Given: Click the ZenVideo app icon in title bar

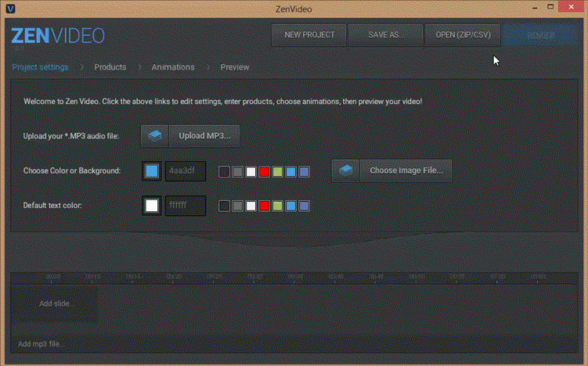Looking at the screenshot, I should tap(10, 9).
